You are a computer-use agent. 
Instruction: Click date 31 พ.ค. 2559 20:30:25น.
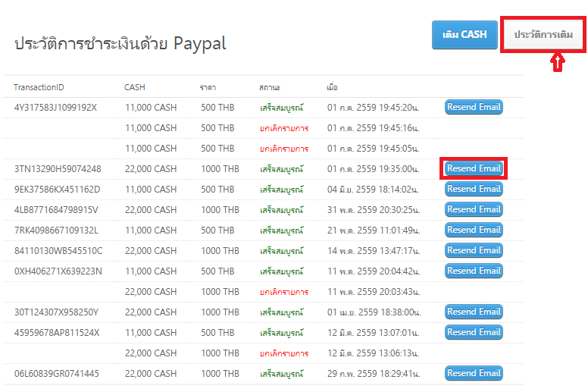pyautogui.click(x=374, y=210)
